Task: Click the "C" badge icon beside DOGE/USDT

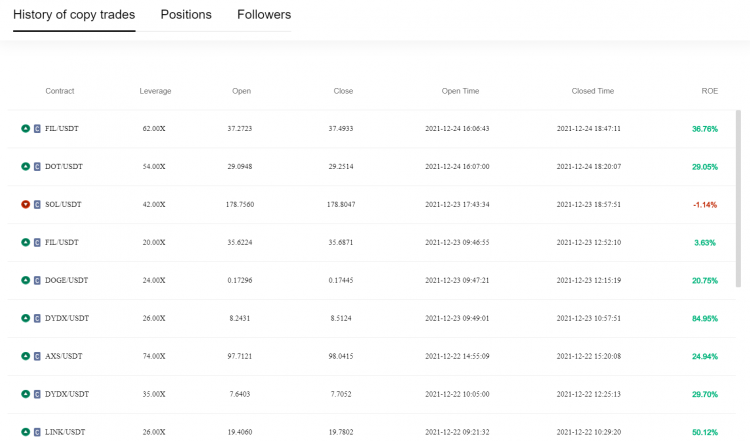Action: tap(38, 280)
